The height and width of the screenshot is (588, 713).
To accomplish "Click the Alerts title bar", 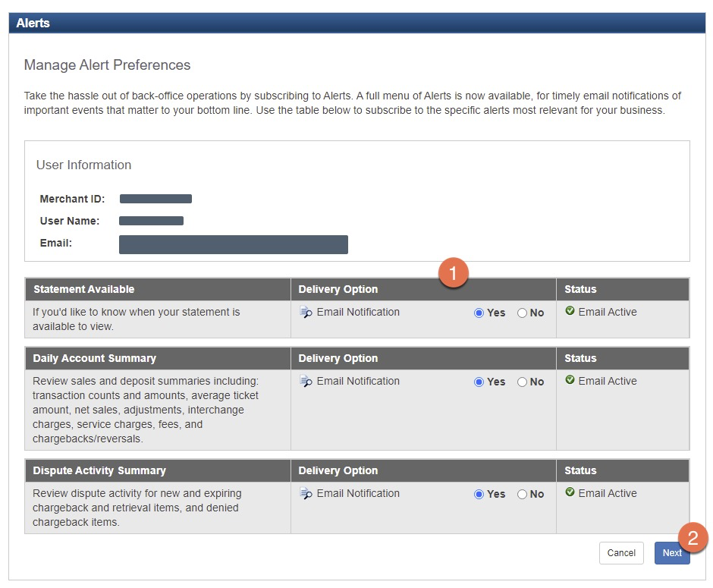I will coord(356,23).
